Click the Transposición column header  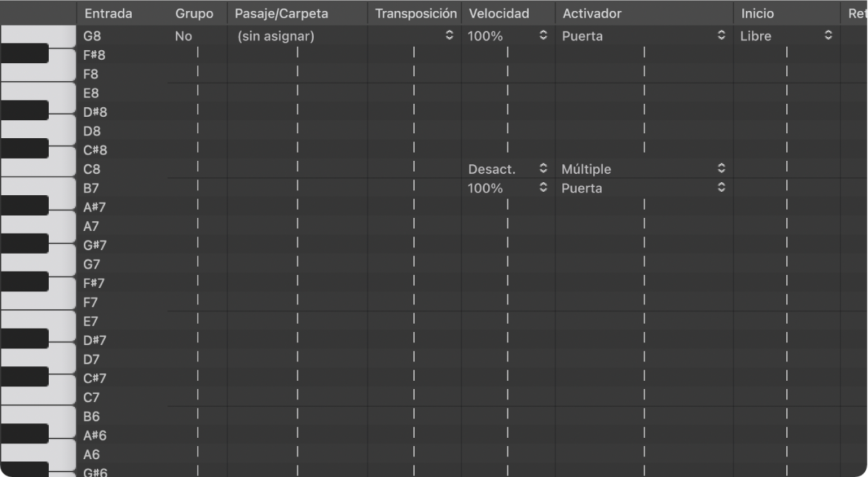point(415,13)
